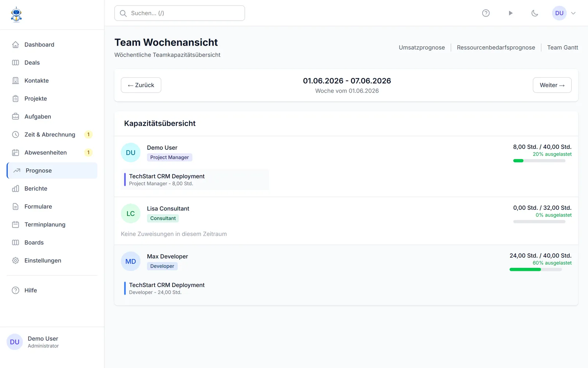Click the Demo User Administrator profile at bottom
The image size is (588, 368).
pyautogui.click(x=52, y=342)
